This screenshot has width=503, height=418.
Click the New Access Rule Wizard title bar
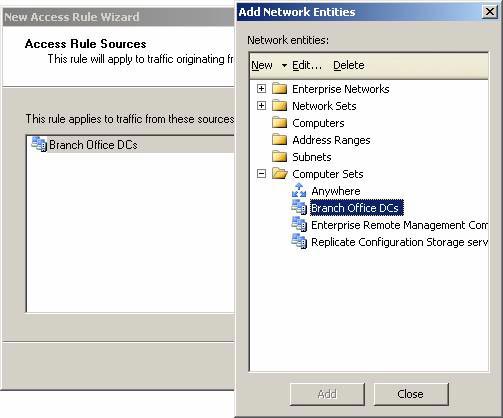(x=118, y=17)
